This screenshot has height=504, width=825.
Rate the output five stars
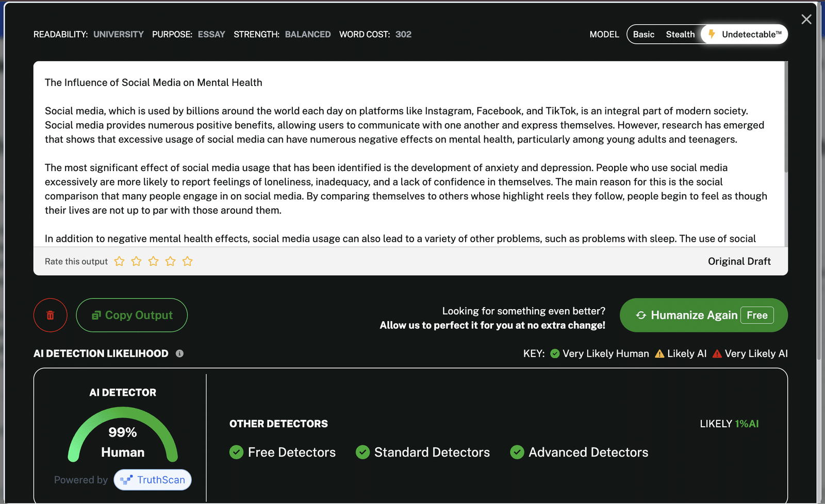coord(187,261)
